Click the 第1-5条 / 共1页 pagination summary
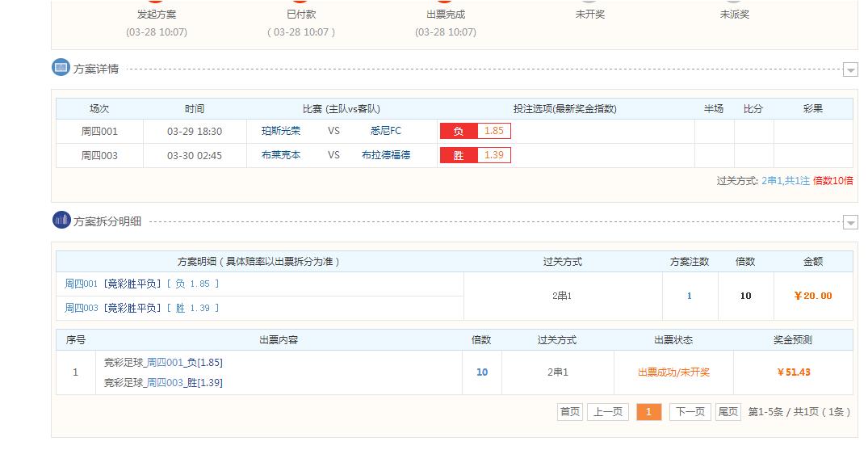Viewport: 868px width, 450px height. pos(799,412)
